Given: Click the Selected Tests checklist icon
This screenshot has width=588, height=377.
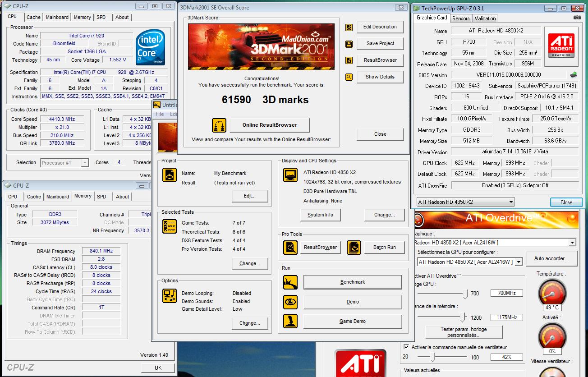Looking at the screenshot, I should [170, 226].
